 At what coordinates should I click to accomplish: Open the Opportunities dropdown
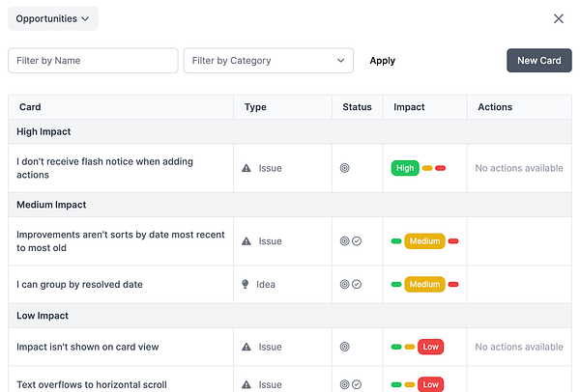tap(53, 18)
